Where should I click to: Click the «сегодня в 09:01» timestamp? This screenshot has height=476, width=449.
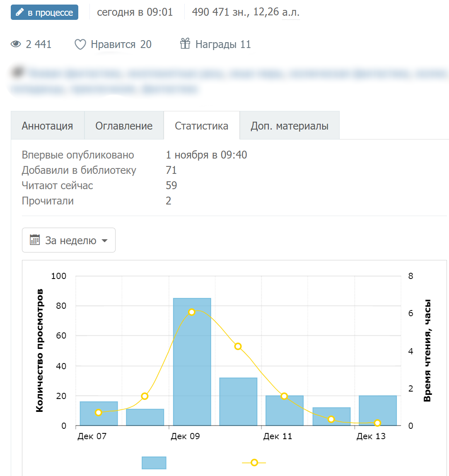coord(135,12)
